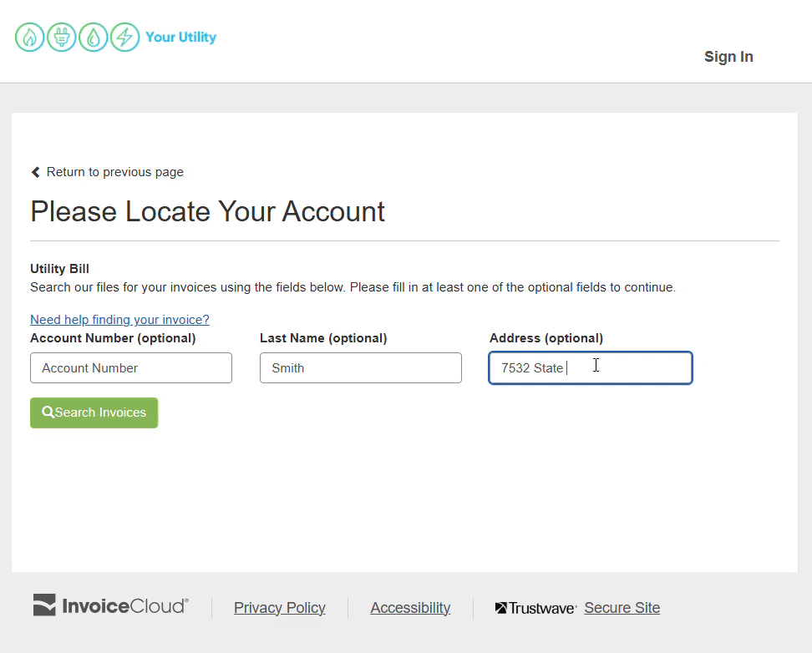Click the Account Number (optional) label
Viewport: 812px width, 653px height.
point(113,338)
